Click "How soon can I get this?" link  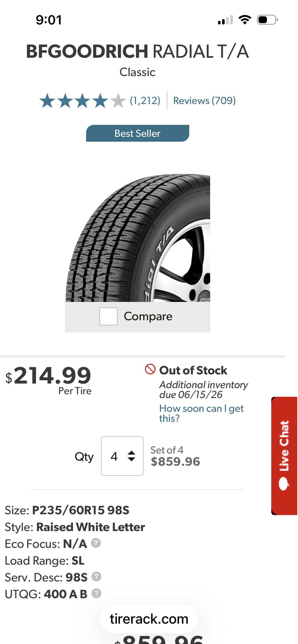coord(201,413)
